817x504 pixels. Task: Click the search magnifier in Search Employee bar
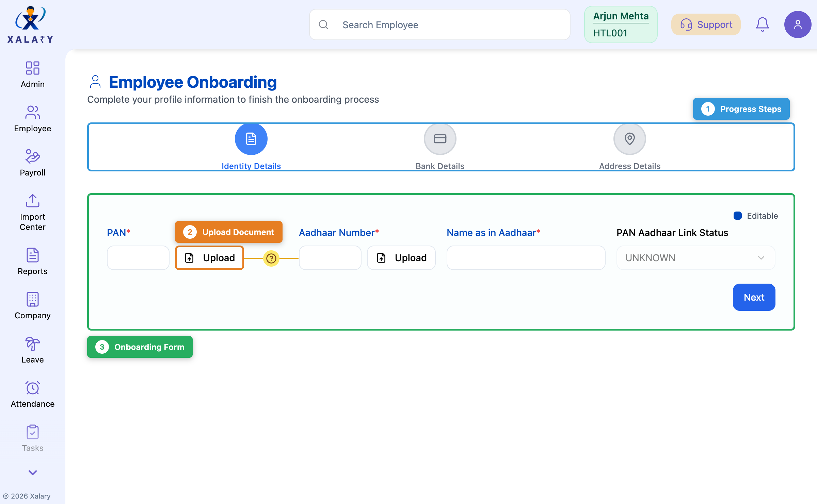(323, 24)
